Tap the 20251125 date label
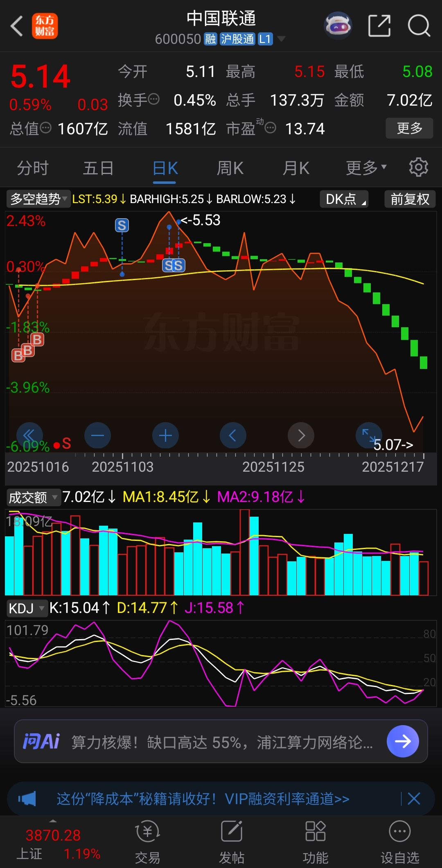Image resolution: width=442 pixels, height=868 pixels. point(273,467)
